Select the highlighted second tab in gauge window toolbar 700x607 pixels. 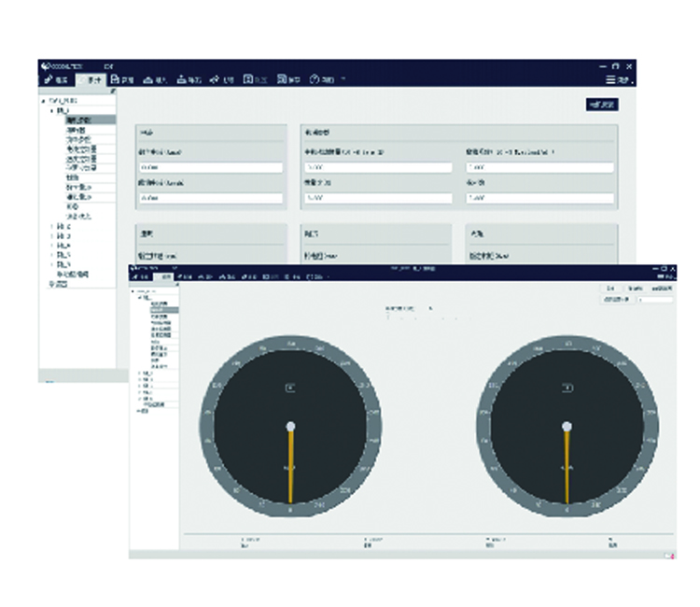166,277
